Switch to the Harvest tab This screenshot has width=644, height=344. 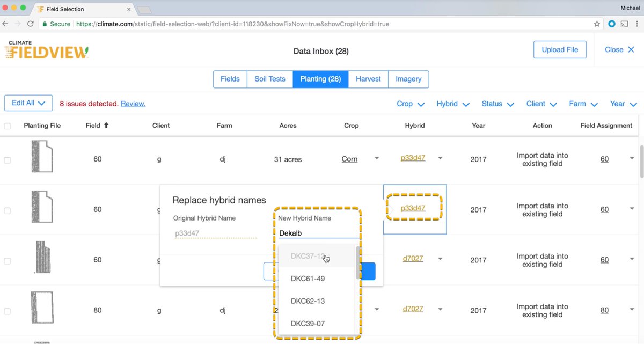[x=368, y=79]
